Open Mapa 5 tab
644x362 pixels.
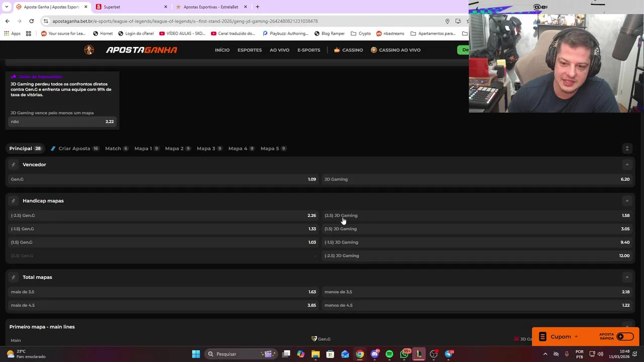pos(274,148)
